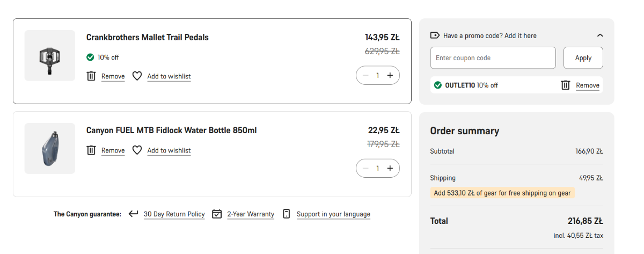Increase quantity of Crankbrothers Mallet pedals
Screen dimensions: 644x254
point(390,75)
